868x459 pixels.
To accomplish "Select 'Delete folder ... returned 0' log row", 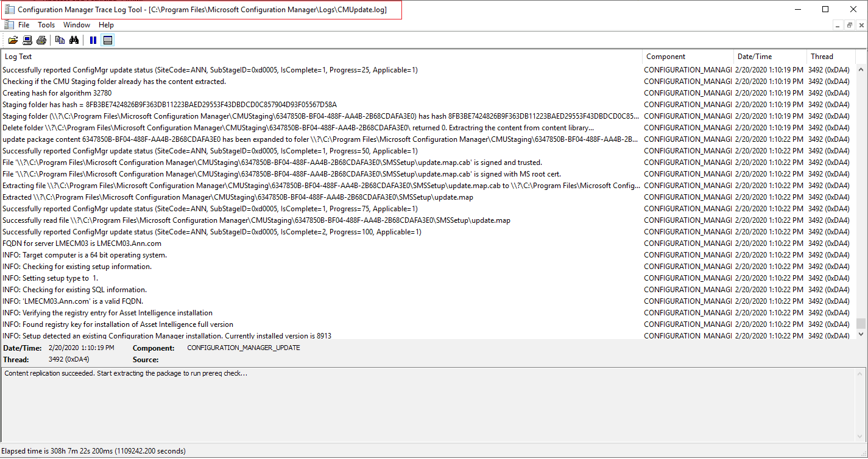I will tap(428, 128).
